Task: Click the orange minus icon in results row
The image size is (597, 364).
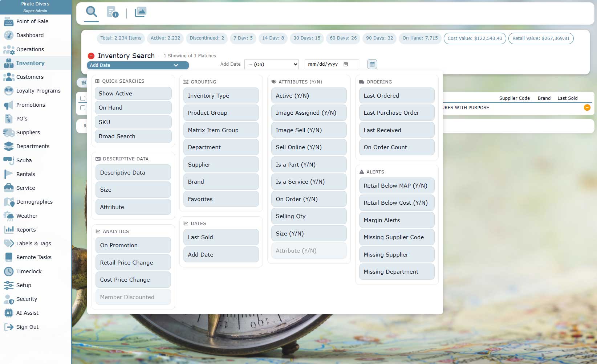Action: (587, 107)
